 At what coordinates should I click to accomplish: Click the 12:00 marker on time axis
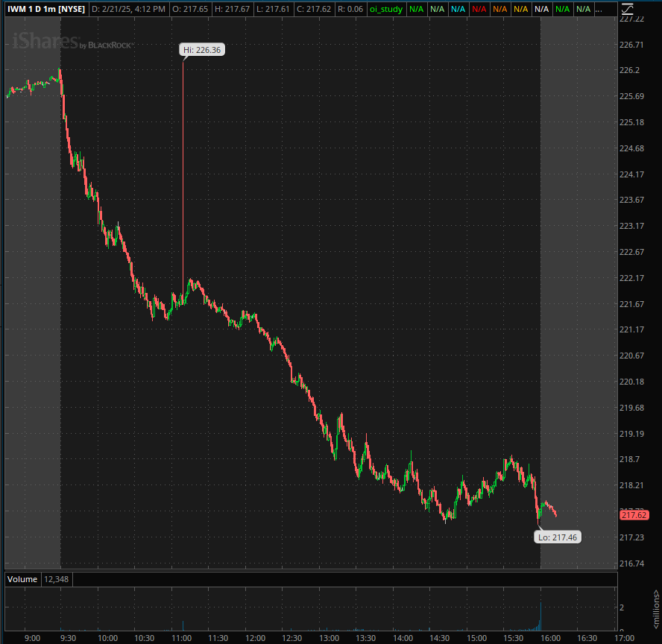(256, 638)
